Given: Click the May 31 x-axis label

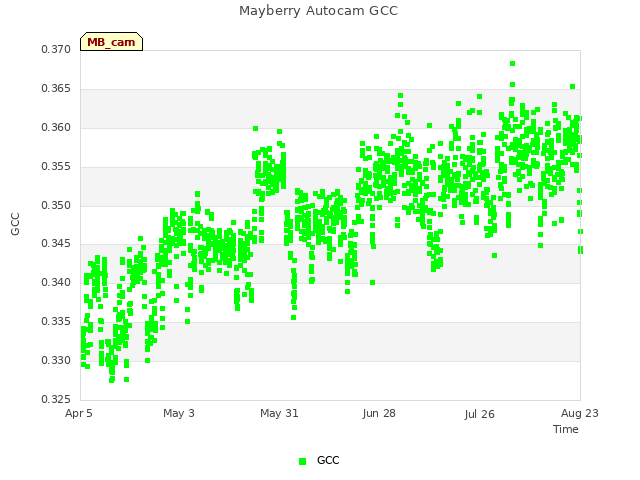Looking at the screenshot, I should pos(279,413).
